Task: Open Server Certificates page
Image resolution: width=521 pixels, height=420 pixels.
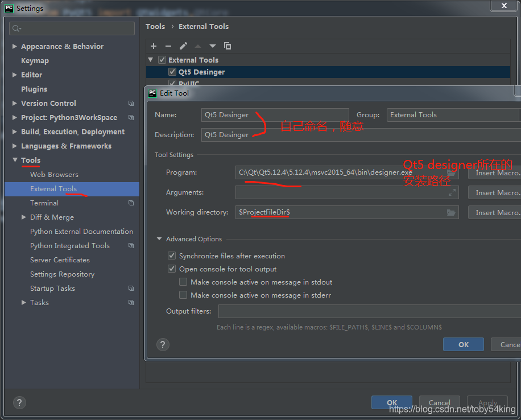Action: 60,260
